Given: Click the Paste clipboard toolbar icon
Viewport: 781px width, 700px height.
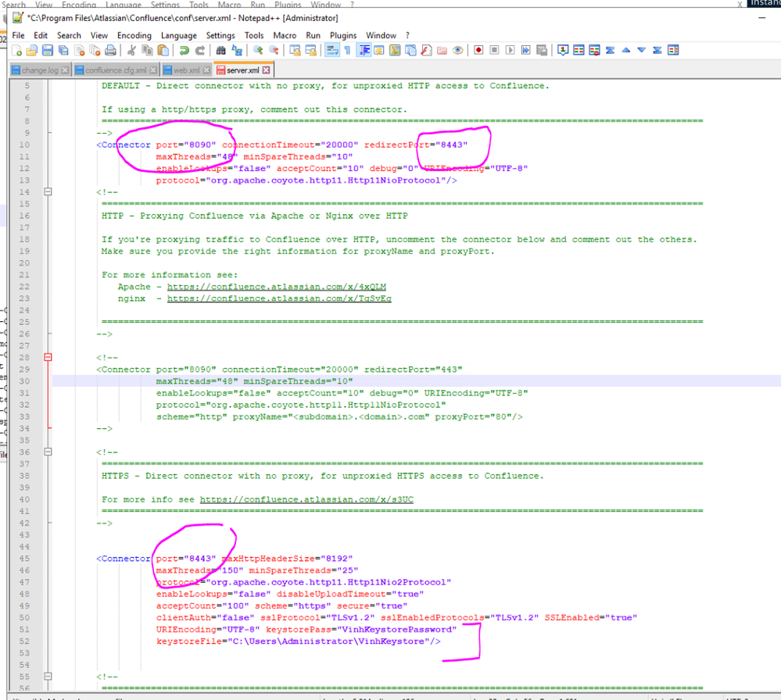Looking at the screenshot, I should click(x=163, y=50).
